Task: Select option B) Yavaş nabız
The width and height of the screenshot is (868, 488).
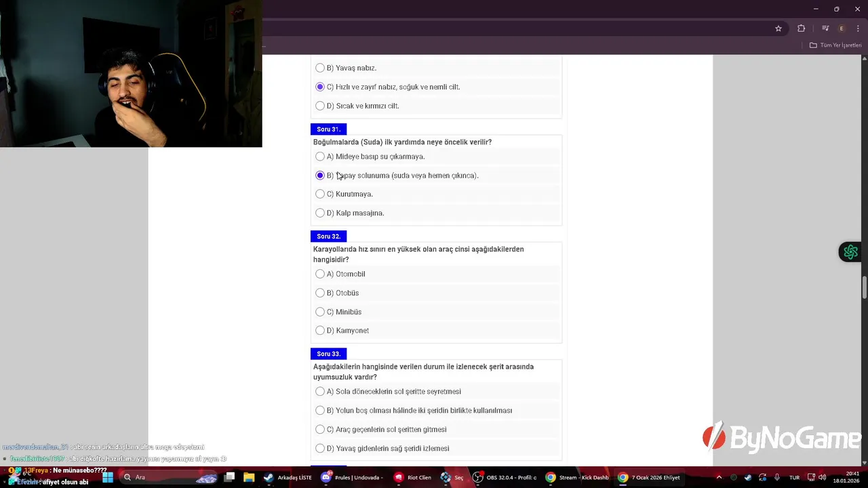Action: (x=320, y=68)
